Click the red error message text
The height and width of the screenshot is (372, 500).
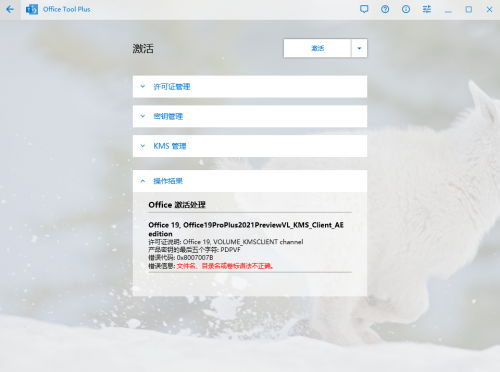tap(225, 266)
